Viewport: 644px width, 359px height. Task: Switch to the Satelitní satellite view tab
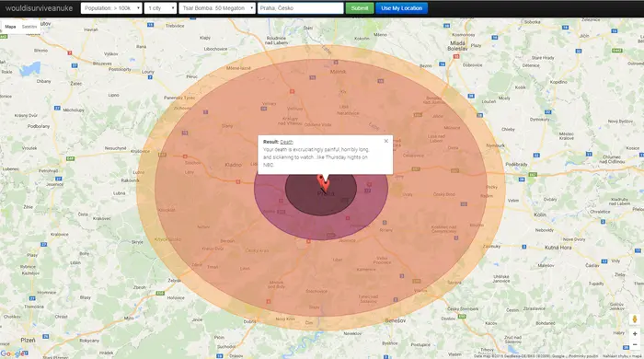[x=29, y=27]
